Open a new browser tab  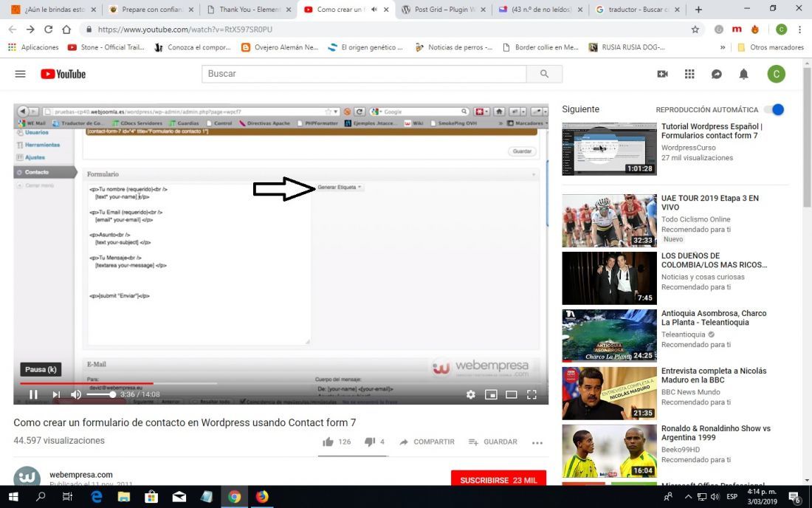click(x=698, y=10)
